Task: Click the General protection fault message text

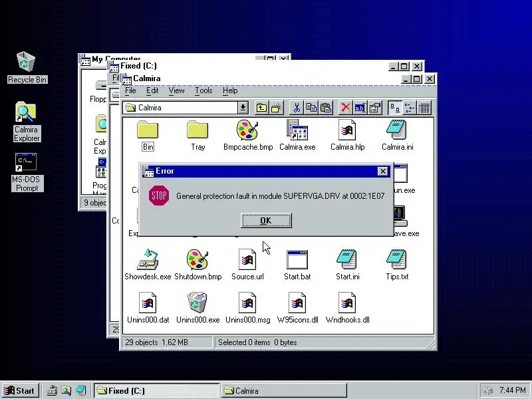Action: pyautogui.click(x=280, y=196)
